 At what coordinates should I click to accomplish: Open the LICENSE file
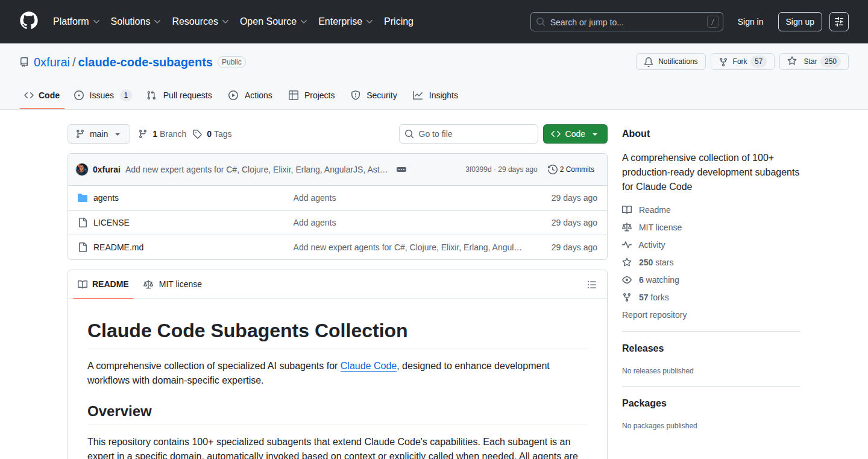click(112, 223)
